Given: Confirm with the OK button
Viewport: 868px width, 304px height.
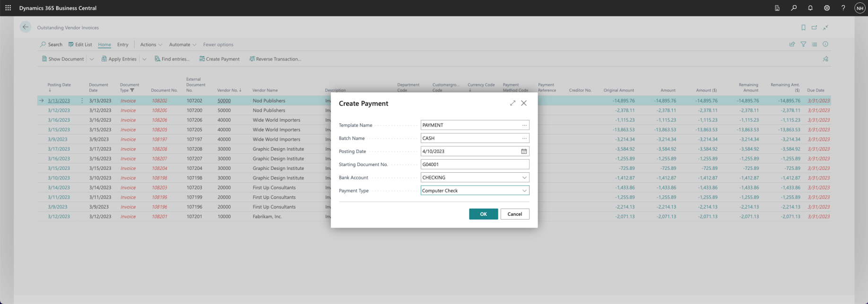Looking at the screenshot, I should coord(483,214).
